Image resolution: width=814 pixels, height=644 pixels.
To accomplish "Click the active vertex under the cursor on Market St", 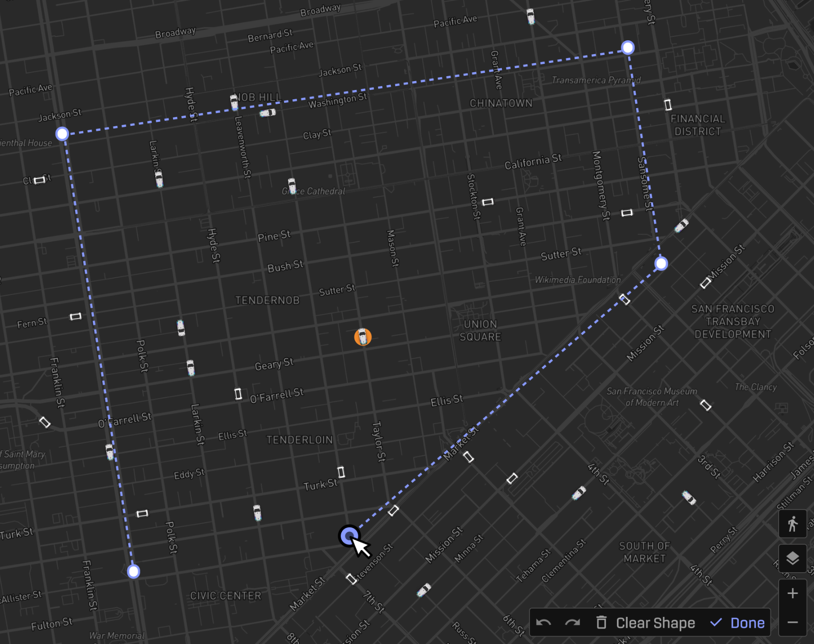I will 350,536.
